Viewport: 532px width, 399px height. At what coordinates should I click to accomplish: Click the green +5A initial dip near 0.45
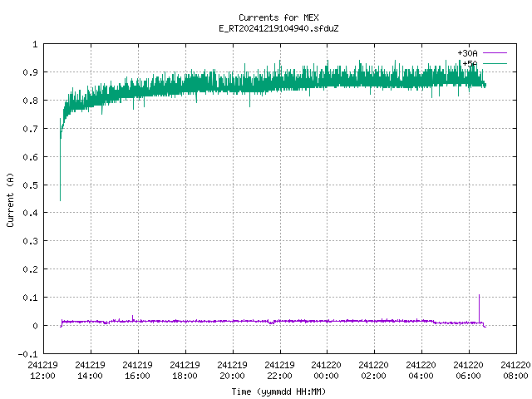[x=60, y=170]
